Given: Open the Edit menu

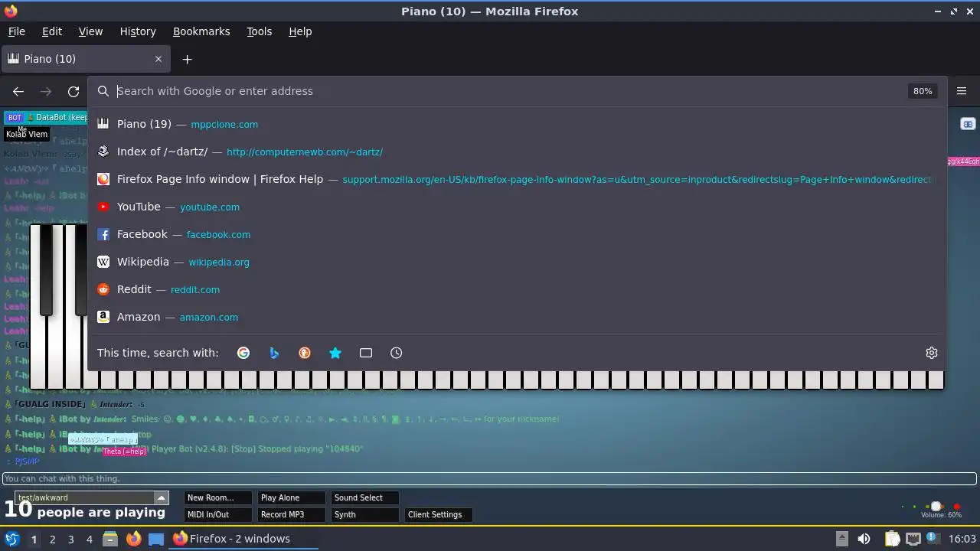Looking at the screenshot, I should pyautogui.click(x=52, y=31).
